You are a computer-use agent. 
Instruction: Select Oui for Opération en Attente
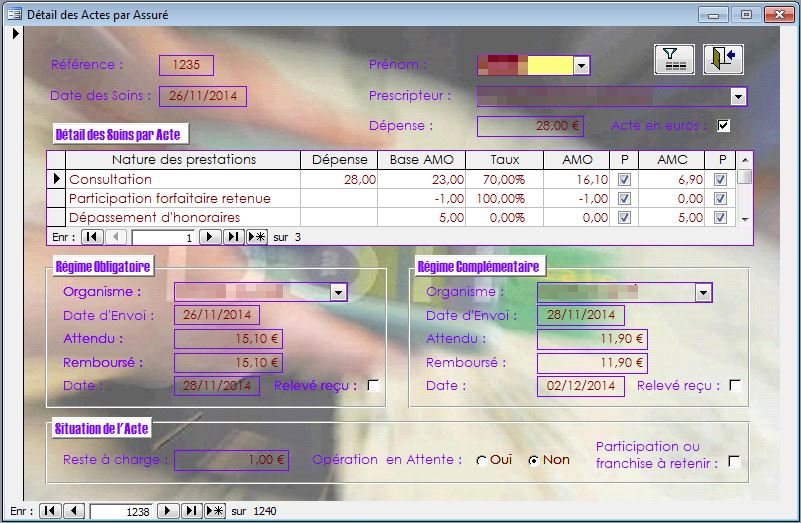pos(482,461)
